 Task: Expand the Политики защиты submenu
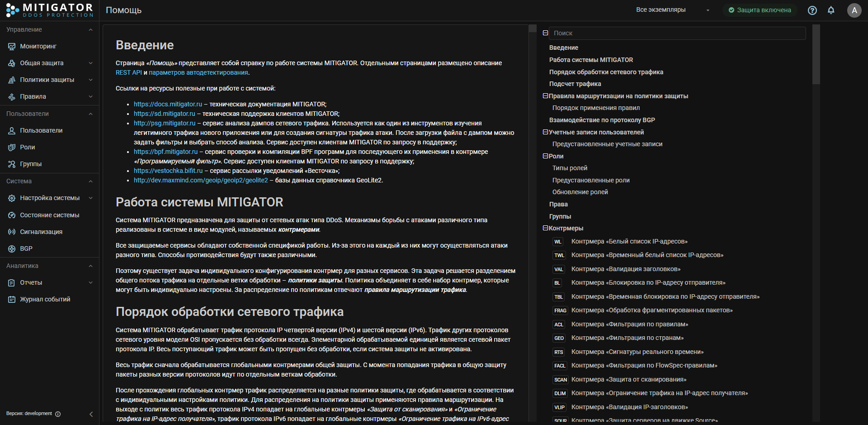click(90, 80)
